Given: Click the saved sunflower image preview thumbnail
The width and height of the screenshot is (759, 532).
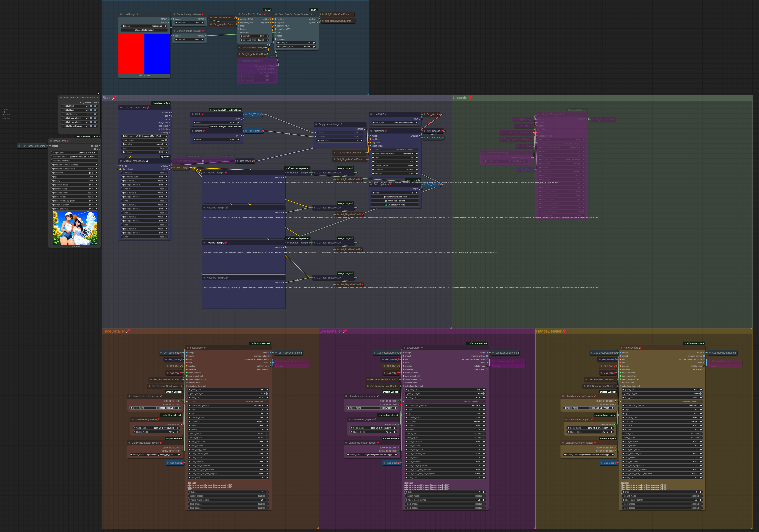Looking at the screenshot, I should click(x=75, y=228).
